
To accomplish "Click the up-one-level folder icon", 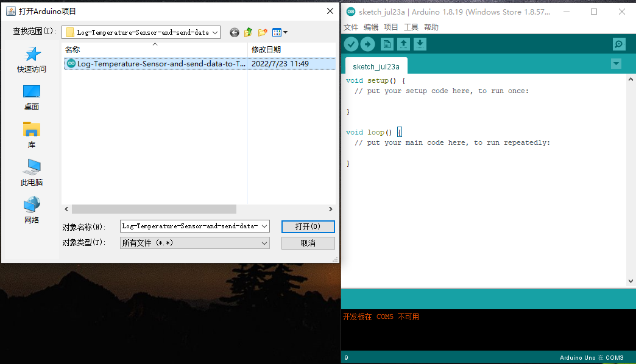I will (x=248, y=32).
